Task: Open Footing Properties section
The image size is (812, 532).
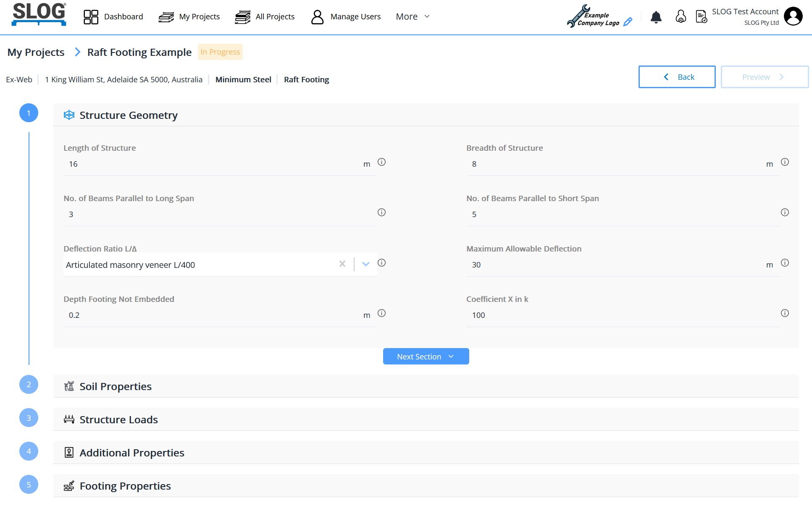Action: pyautogui.click(x=125, y=486)
